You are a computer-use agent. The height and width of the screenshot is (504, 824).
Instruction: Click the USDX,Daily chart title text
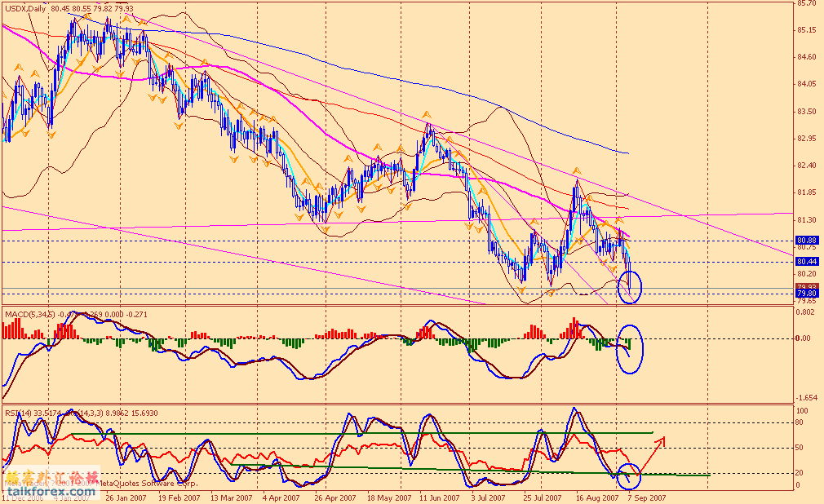click(25, 9)
